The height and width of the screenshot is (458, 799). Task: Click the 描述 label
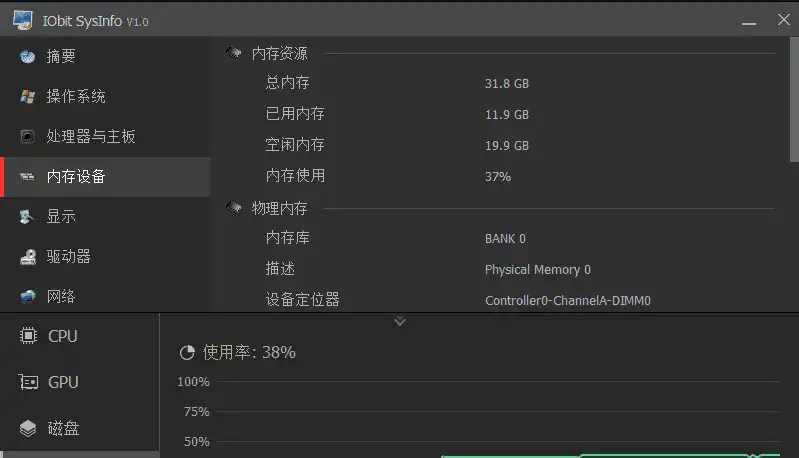280,269
